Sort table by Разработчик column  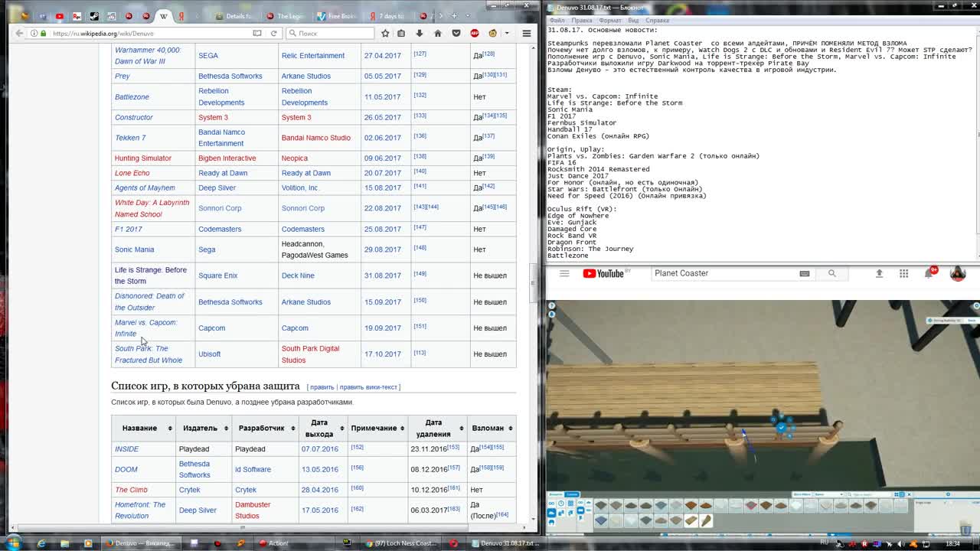[x=265, y=428]
